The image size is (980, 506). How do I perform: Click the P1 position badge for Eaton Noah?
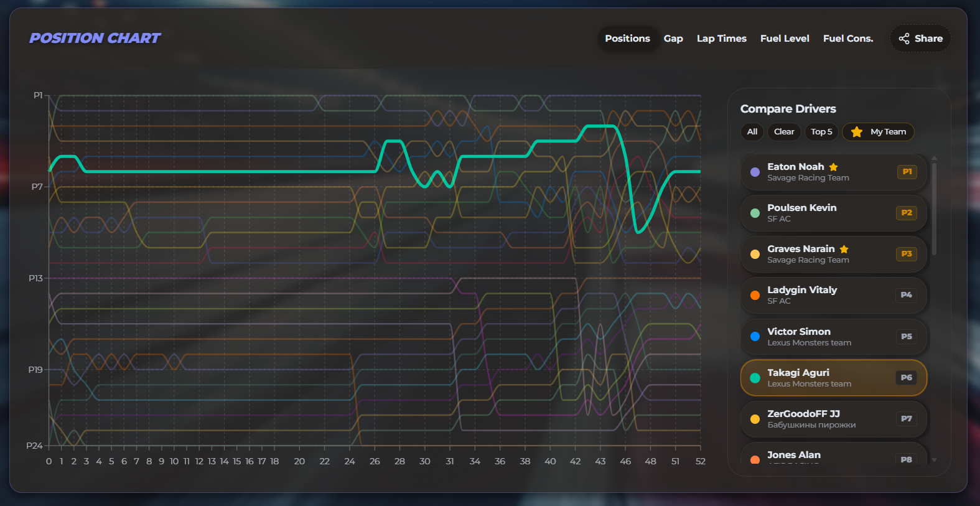tap(907, 172)
